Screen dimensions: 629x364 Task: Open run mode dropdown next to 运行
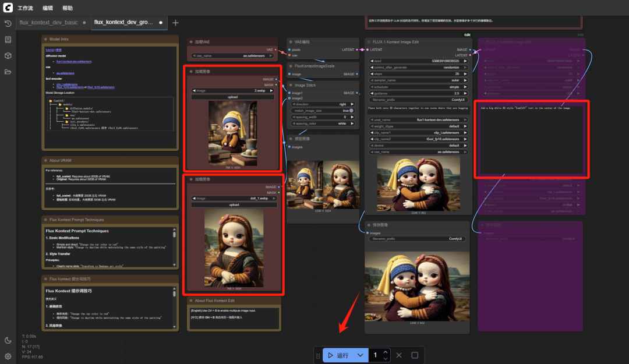[361, 355]
